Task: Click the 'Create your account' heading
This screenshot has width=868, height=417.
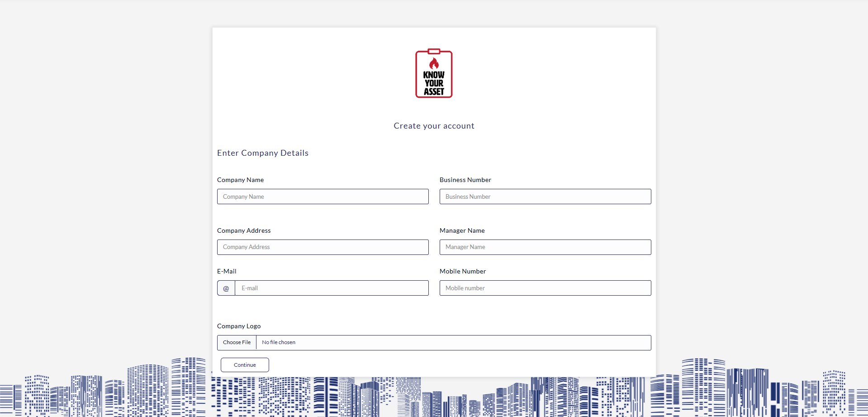Action: point(434,126)
